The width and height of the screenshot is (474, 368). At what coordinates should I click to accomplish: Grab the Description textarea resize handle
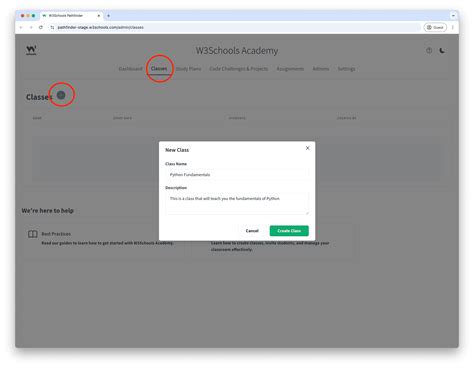pyautogui.click(x=307, y=213)
